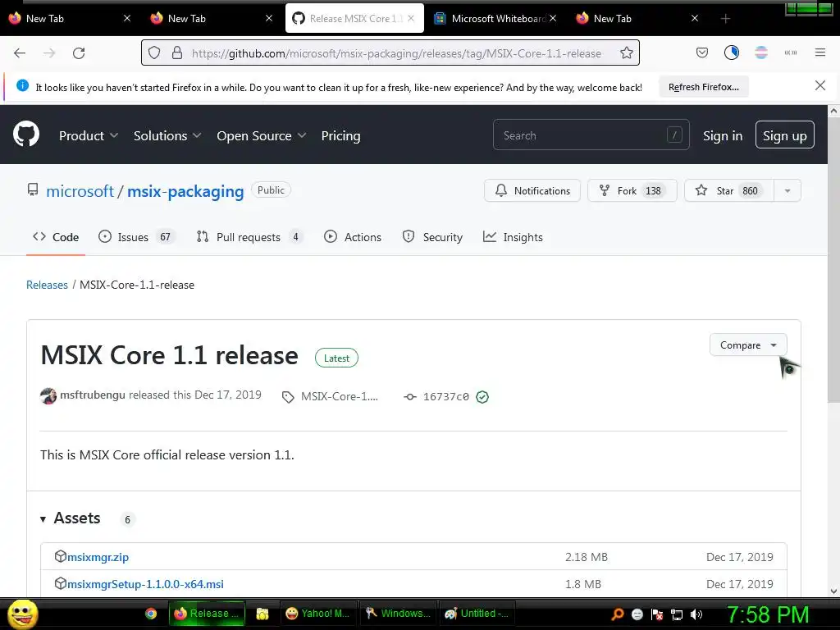Fork the repository with Fork button
This screenshot has width=840, height=630.
pos(632,190)
